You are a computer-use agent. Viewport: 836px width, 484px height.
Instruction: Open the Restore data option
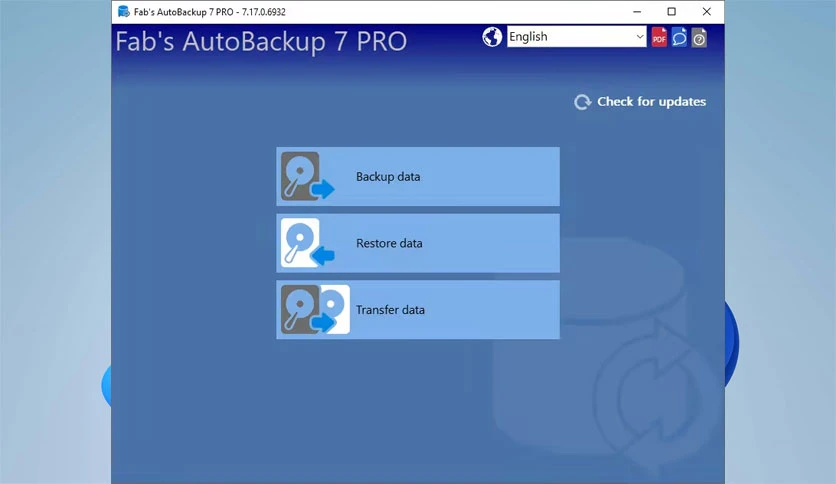click(418, 243)
